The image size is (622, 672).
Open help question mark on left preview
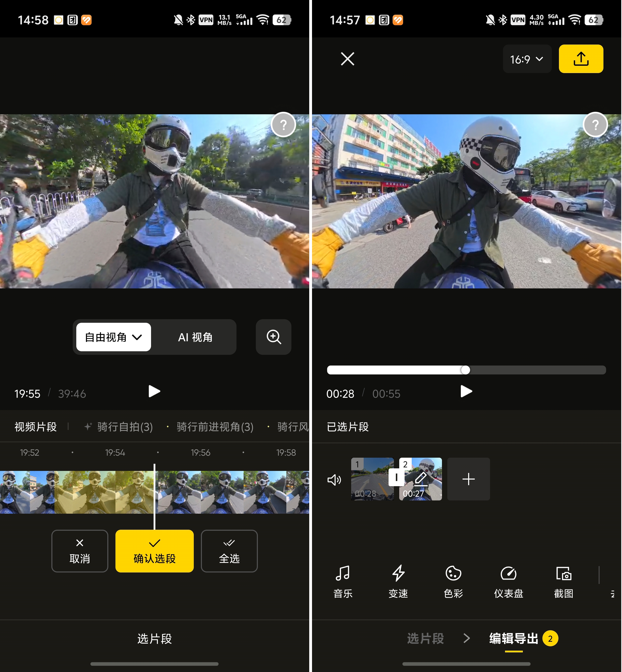pyautogui.click(x=283, y=125)
